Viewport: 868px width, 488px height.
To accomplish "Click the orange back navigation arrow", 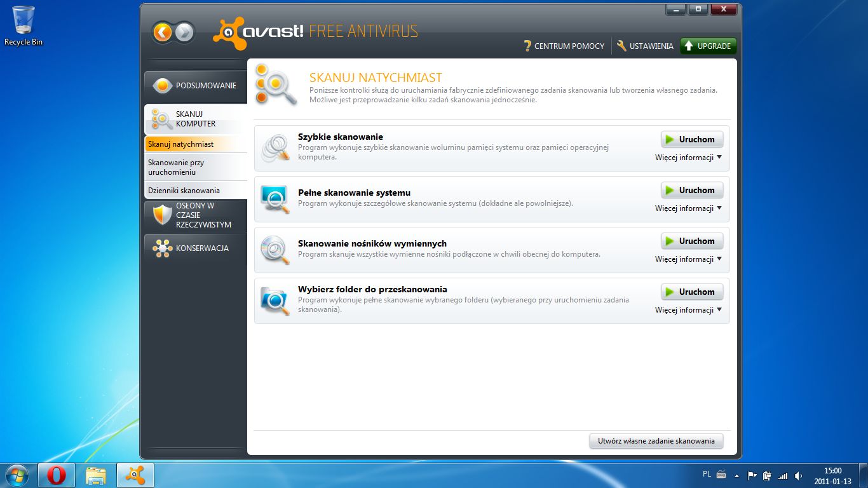I will [163, 32].
